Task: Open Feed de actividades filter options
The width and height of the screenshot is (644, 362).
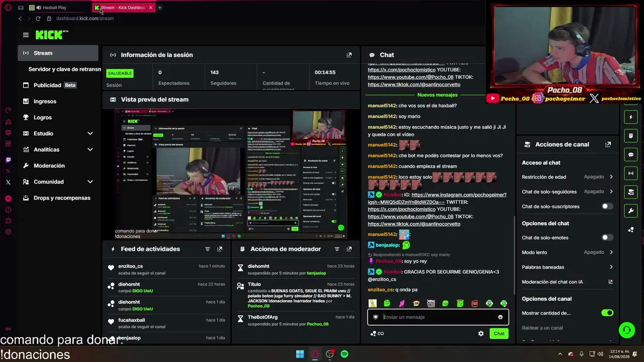Action: pyautogui.click(x=207, y=249)
